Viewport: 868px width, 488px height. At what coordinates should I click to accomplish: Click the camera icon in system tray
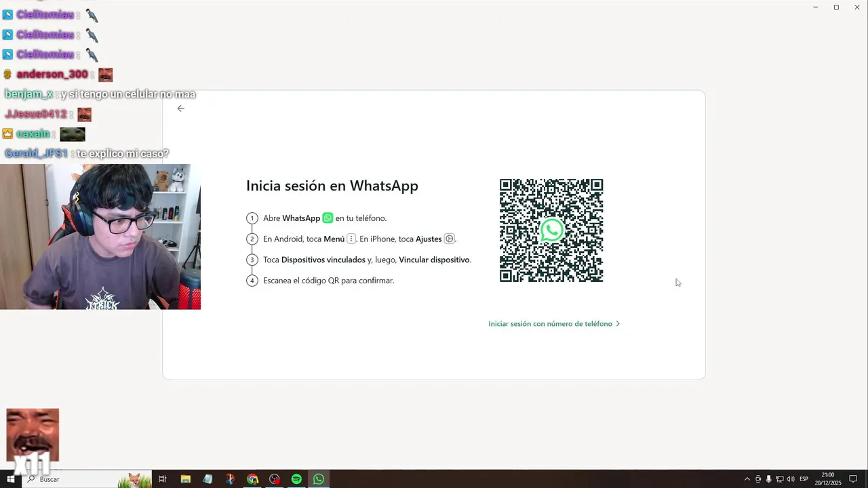tap(758, 479)
